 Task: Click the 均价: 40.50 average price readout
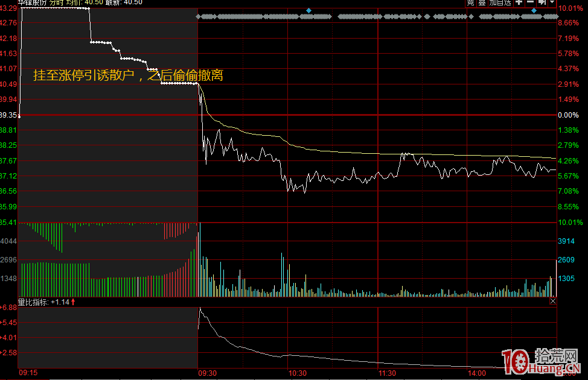pos(85,2)
